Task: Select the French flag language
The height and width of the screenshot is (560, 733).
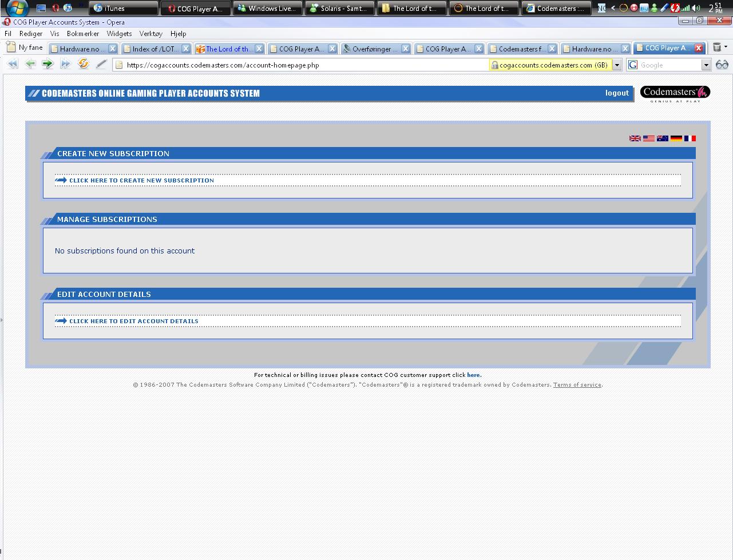Action: 690,138
